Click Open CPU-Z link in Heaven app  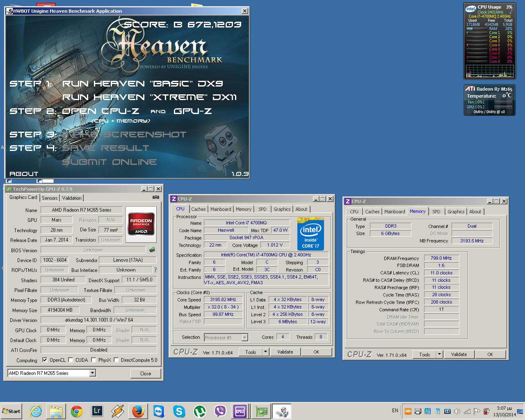[x=100, y=111]
